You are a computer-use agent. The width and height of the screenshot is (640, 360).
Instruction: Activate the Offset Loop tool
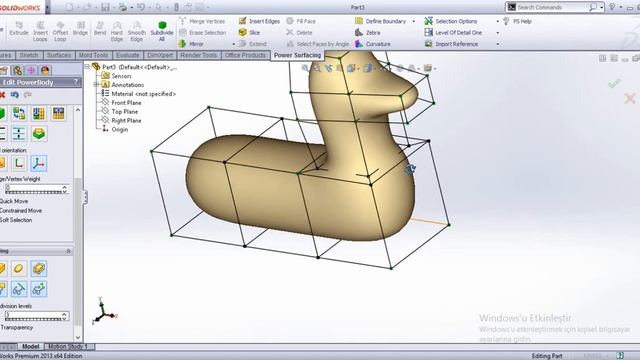coord(60,32)
